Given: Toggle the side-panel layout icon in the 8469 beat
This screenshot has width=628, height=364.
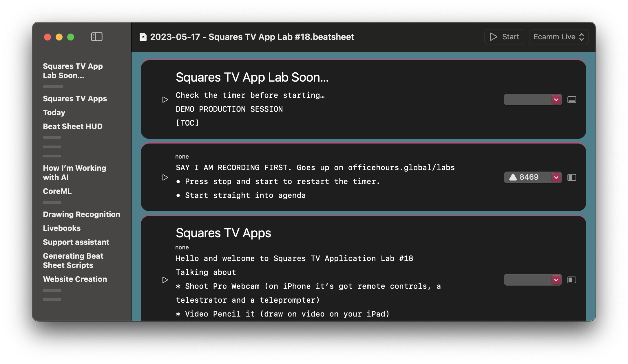Looking at the screenshot, I should pos(572,177).
